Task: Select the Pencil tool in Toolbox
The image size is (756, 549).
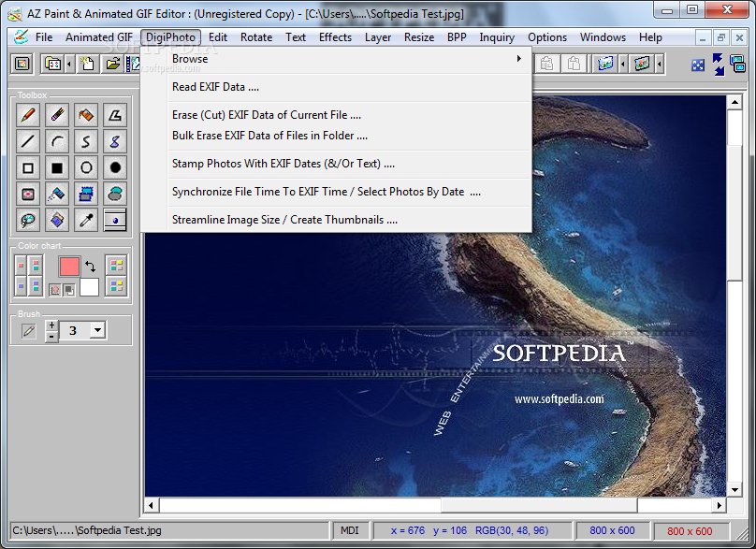Action: pyautogui.click(x=28, y=115)
